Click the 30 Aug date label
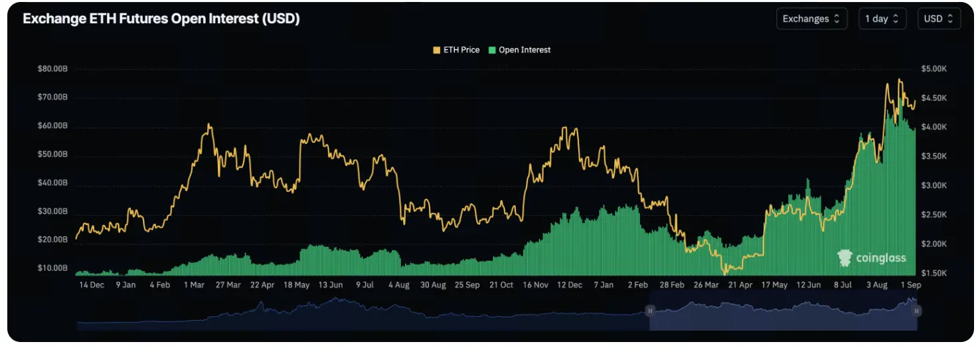The width and height of the screenshot is (980, 348). [x=433, y=285]
